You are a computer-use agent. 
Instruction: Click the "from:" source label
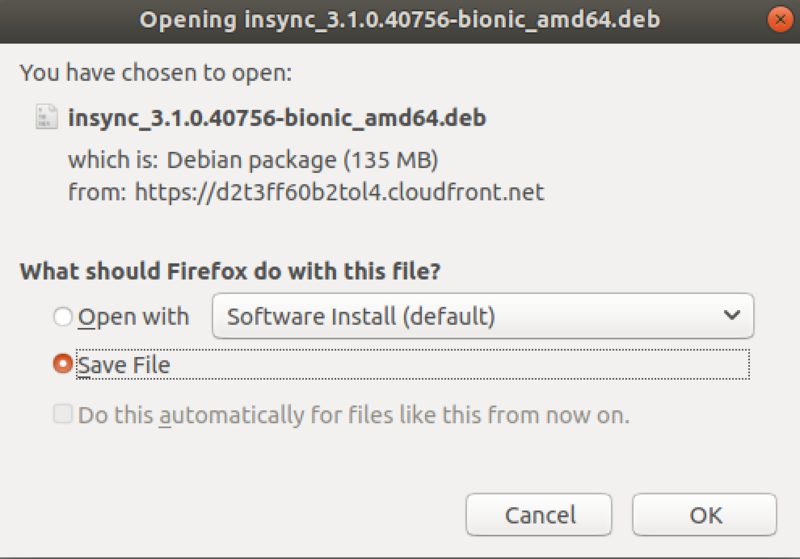tap(97, 191)
